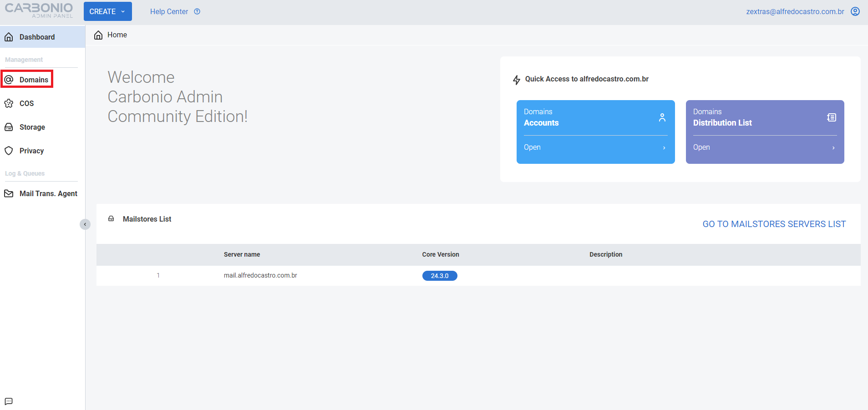This screenshot has width=868, height=410.
Task: Click the Mailstores List drive icon
Action: coord(111,219)
